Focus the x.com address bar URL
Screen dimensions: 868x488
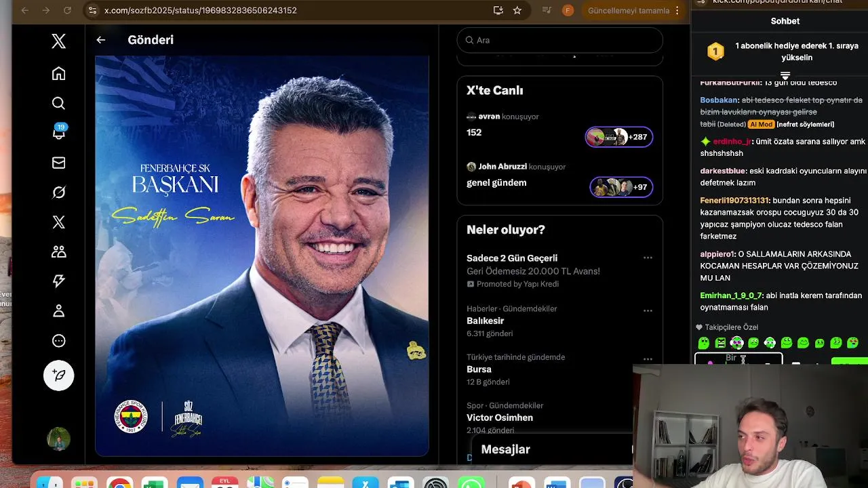201,10
